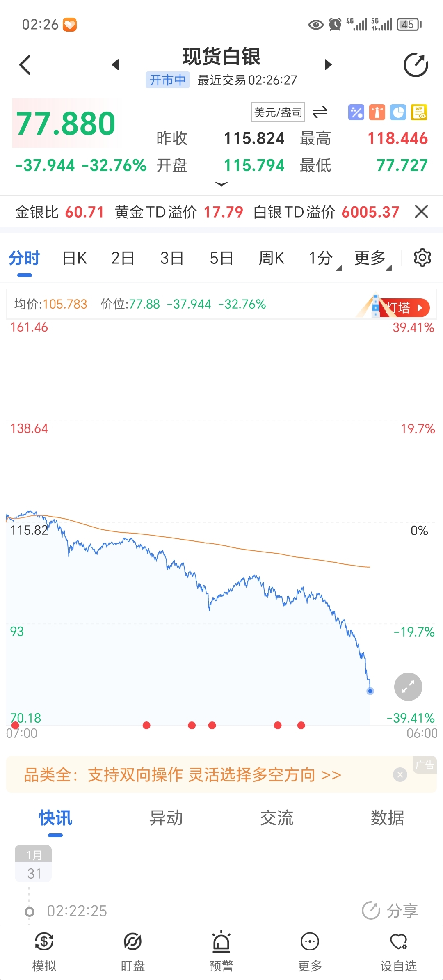Dismiss the 金银比 info bar

(421, 212)
